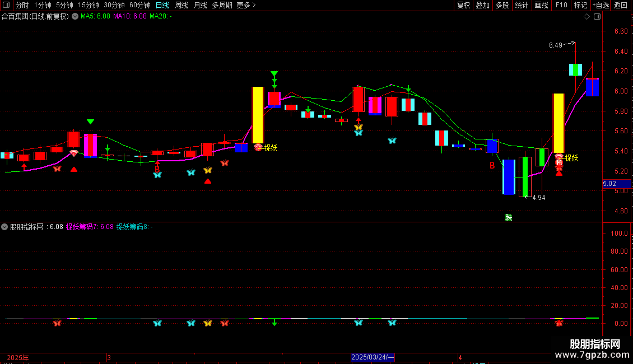Screen dimensions: 633x364
Task: Click the 4.94 low price annotation
Action: pyautogui.click(x=538, y=198)
